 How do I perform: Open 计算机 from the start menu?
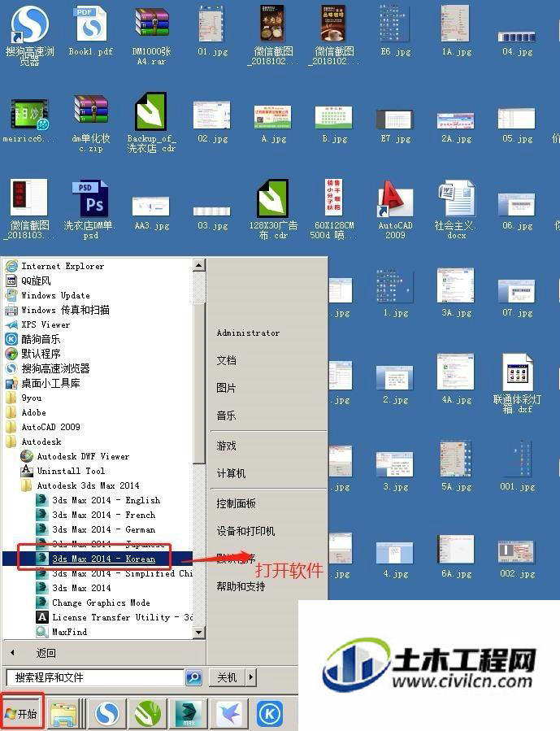pyautogui.click(x=231, y=474)
